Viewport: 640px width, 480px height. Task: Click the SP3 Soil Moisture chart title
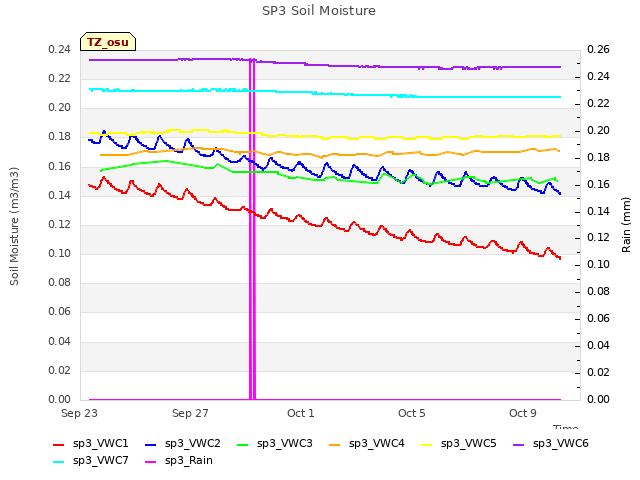tap(319, 11)
